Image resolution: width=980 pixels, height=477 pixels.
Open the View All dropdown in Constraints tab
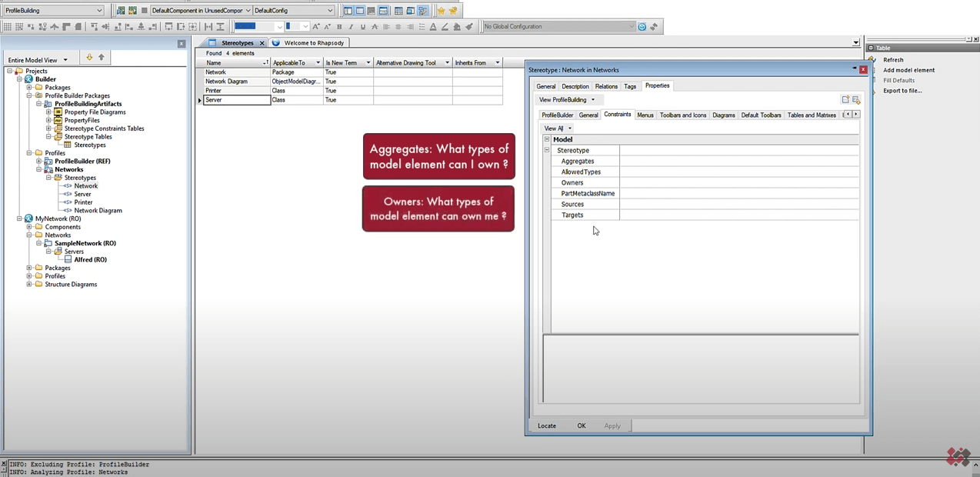point(570,128)
